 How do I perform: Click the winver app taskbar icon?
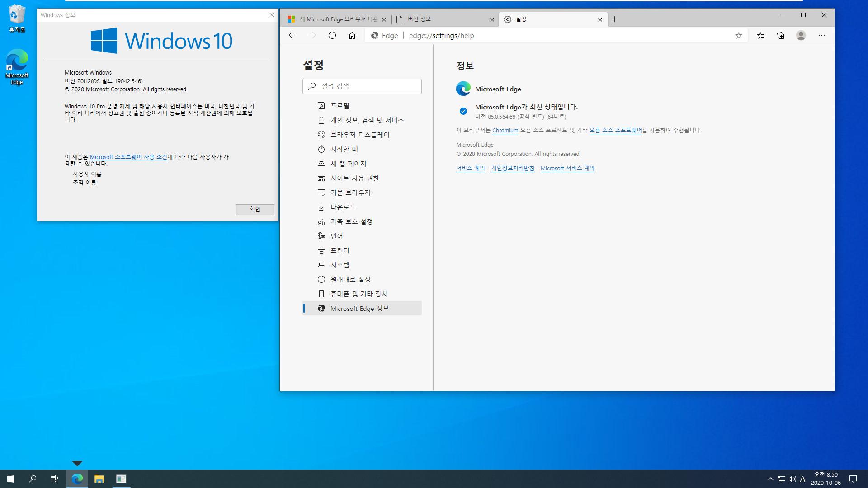click(121, 479)
